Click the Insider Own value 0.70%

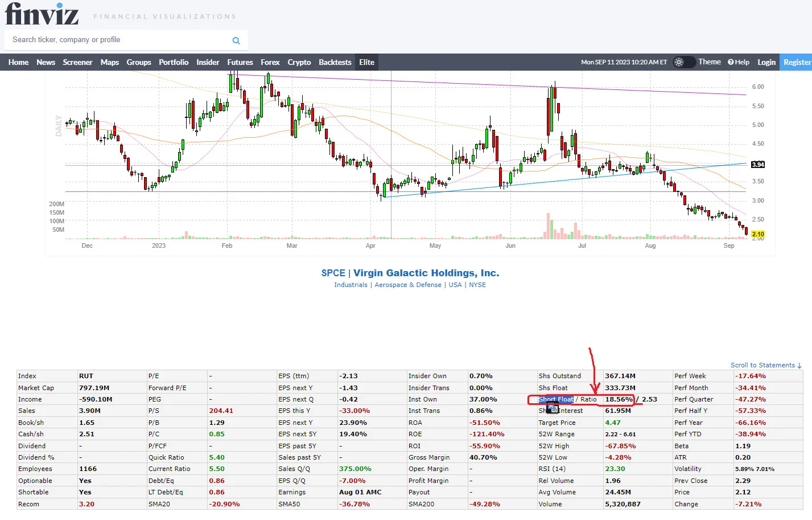pyautogui.click(x=481, y=376)
